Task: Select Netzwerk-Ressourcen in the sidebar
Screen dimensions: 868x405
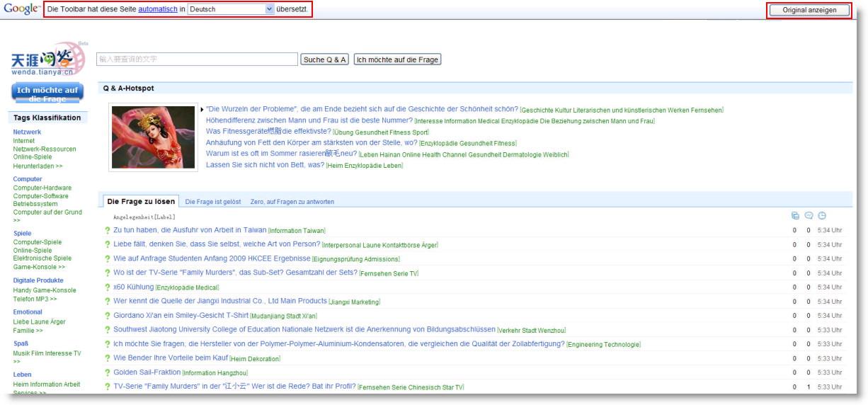Action: click(45, 149)
